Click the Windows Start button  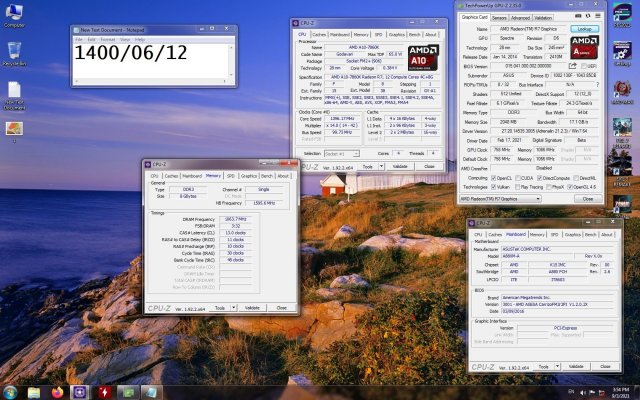coord(9,390)
